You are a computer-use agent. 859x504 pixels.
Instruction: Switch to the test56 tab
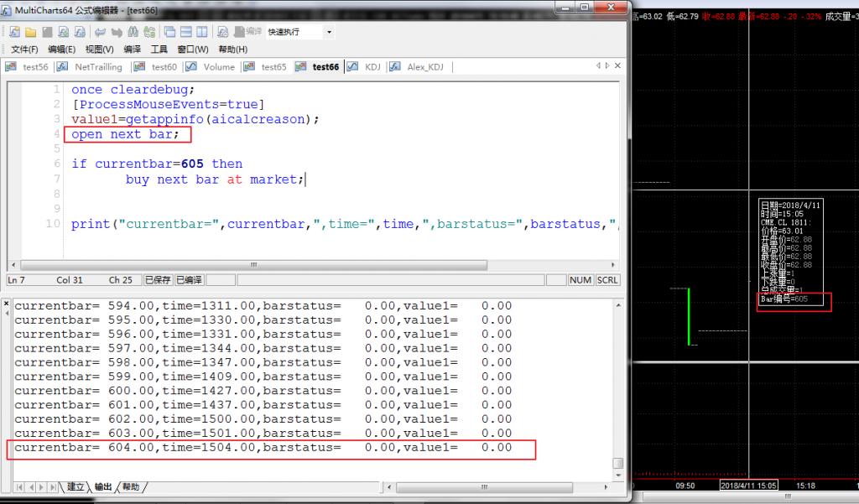[x=28, y=67]
